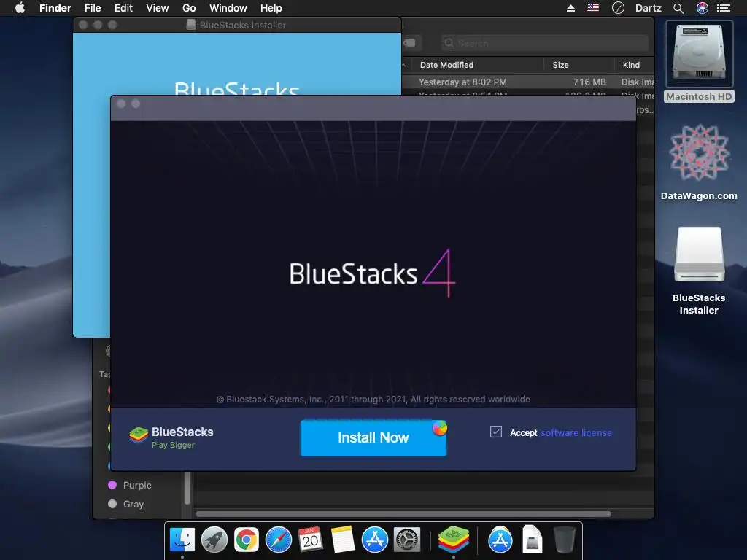Open the Dartz user menu
This screenshot has width=747, height=560.
tap(649, 8)
